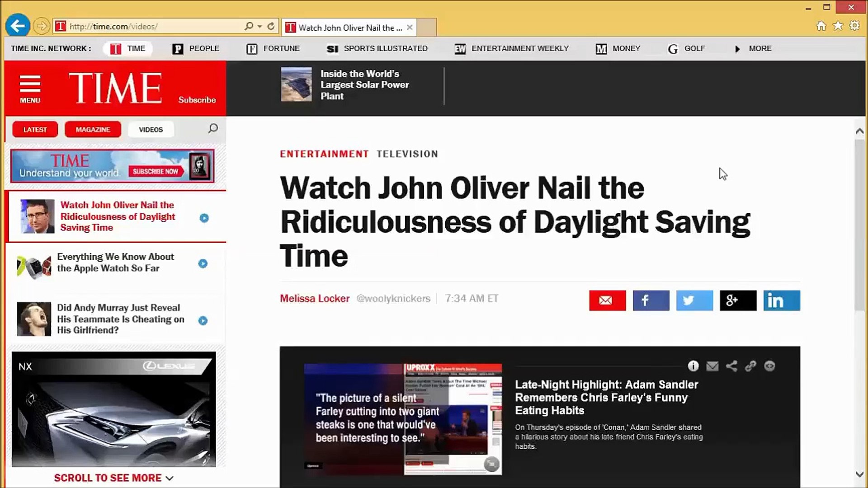868x488 pixels.
Task: Open author Melissa Locker link
Action: [x=315, y=298]
